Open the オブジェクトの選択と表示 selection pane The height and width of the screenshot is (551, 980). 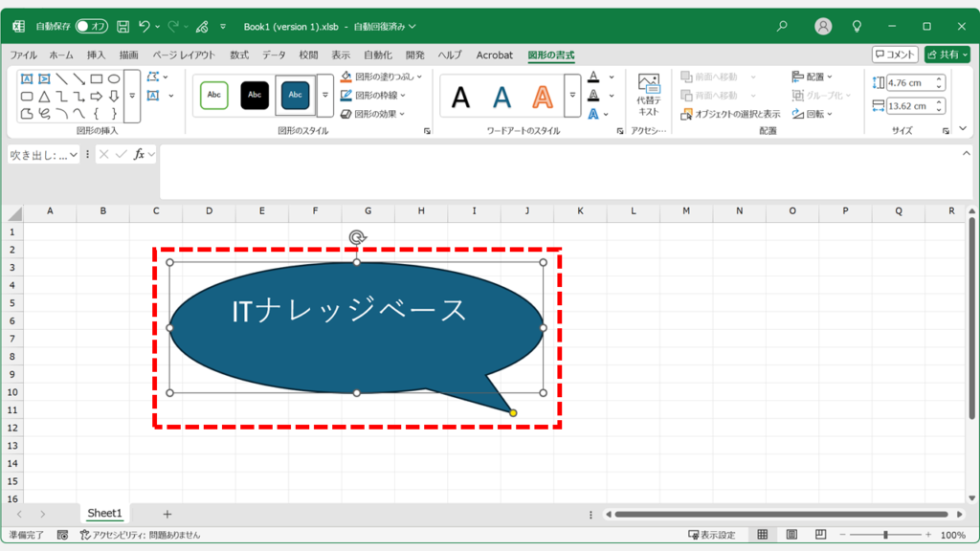[730, 114]
